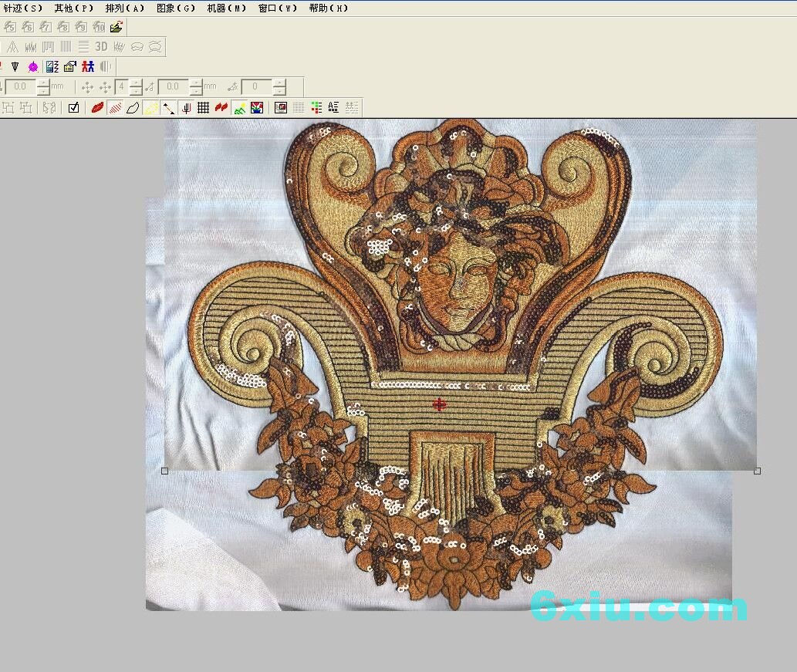The width and height of the screenshot is (797, 672).
Task: Click the 3D stitch view icon
Action: tap(101, 47)
